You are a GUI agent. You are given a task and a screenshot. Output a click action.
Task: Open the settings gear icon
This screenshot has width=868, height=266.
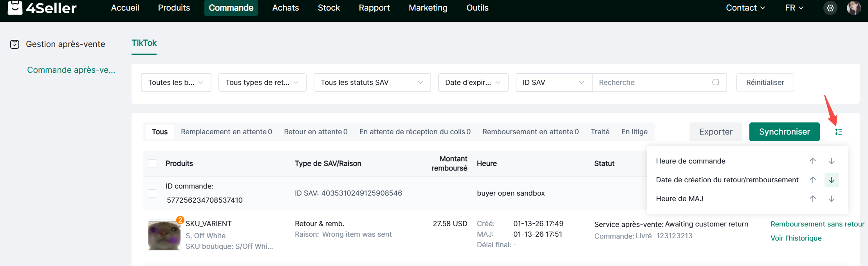tap(830, 8)
